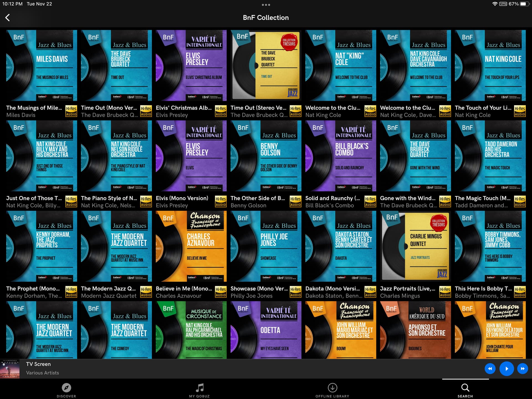
Task: Open artist Philly Joe Jones link
Action: pos(251,296)
